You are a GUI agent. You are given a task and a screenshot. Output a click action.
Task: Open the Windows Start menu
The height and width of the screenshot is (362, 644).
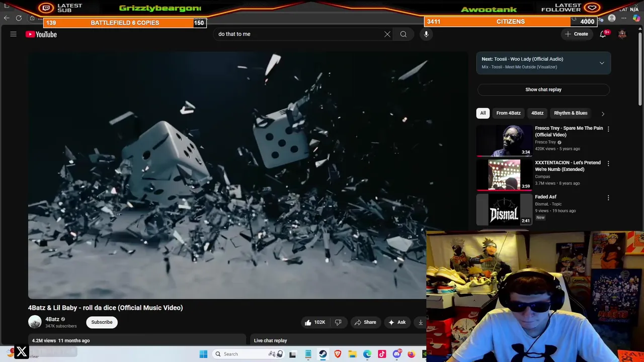pyautogui.click(x=203, y=354)
